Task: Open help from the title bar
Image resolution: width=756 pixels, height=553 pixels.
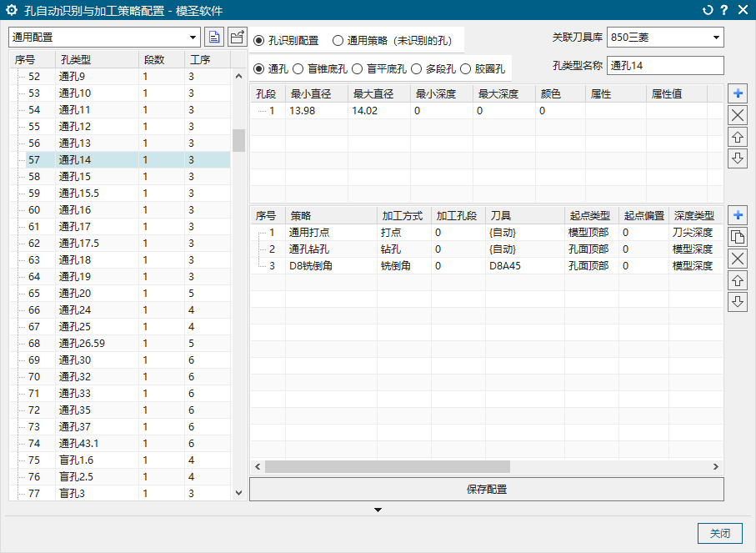Action: click(x=724, y=10)
